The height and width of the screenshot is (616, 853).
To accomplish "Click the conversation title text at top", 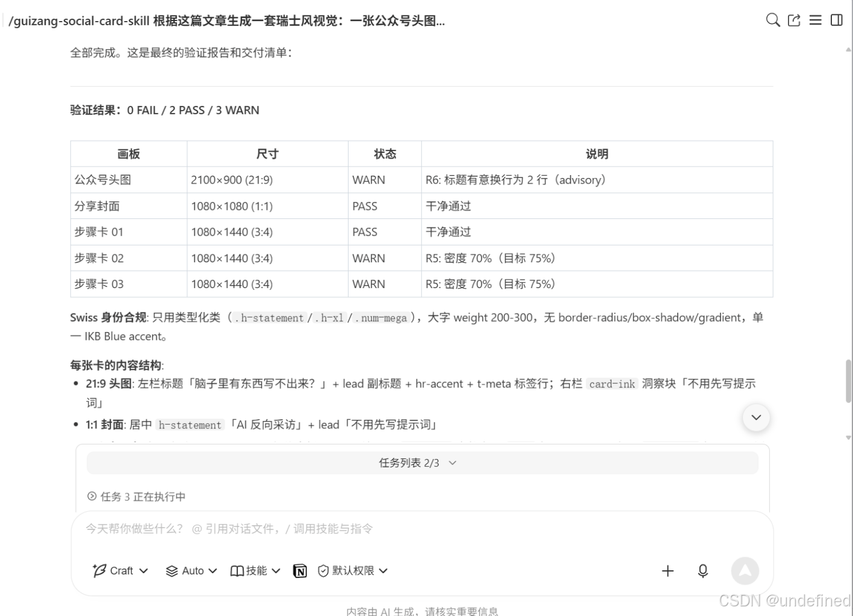I will click(x=227, y=21).
